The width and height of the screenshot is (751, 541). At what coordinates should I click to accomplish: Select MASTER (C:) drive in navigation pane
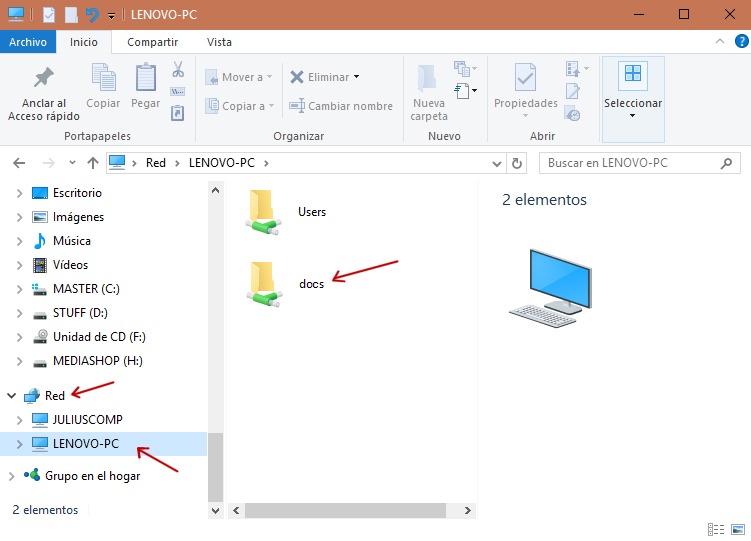pos(85,289)
